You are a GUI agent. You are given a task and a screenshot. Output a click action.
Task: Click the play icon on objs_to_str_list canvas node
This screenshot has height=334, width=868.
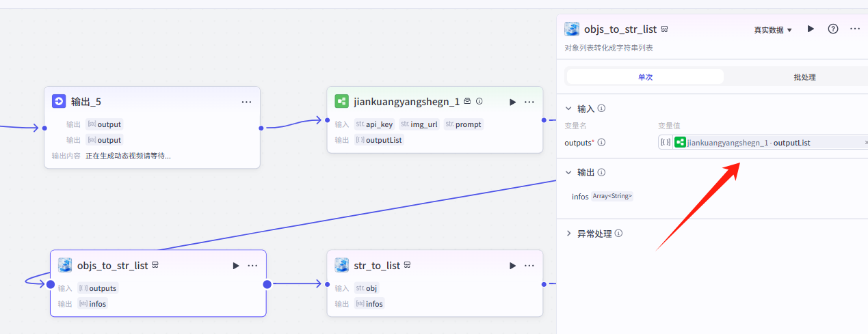[236, 266]
